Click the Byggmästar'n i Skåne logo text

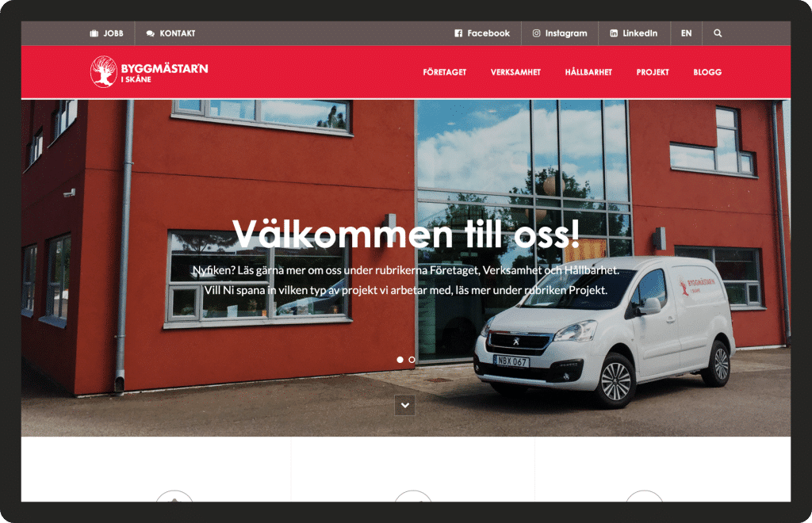[x=164, y=72]
